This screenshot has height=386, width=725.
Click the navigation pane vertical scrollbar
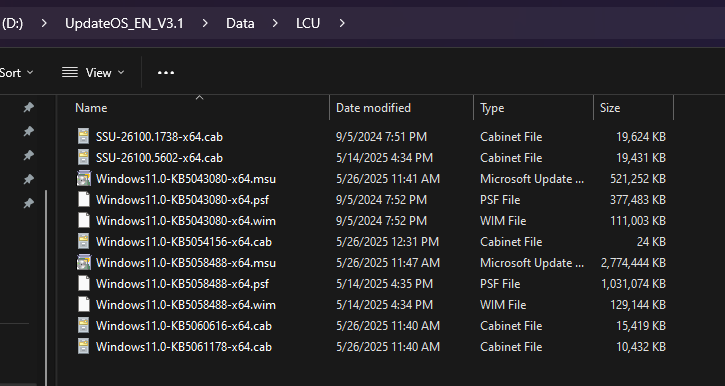click(46, 287)
